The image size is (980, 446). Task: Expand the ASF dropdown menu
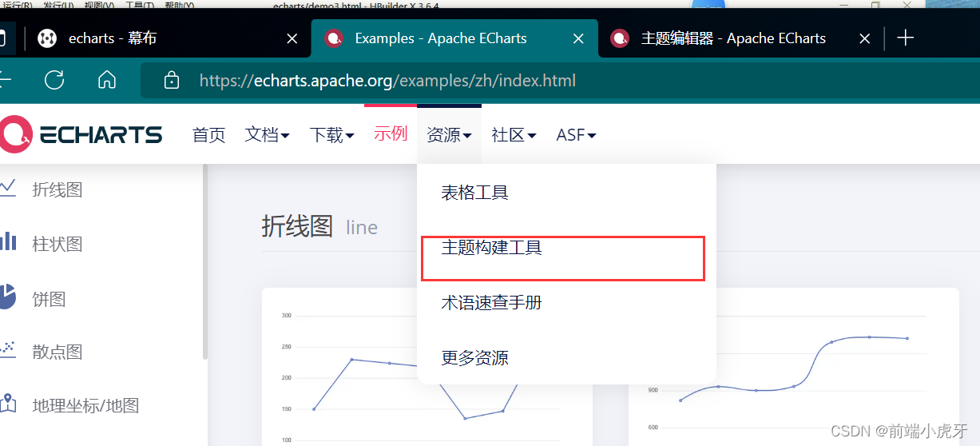tap(577, 135)
